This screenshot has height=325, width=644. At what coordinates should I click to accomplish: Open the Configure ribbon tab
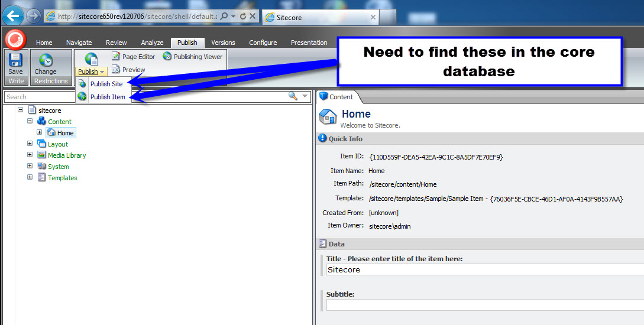coord(263,43)
